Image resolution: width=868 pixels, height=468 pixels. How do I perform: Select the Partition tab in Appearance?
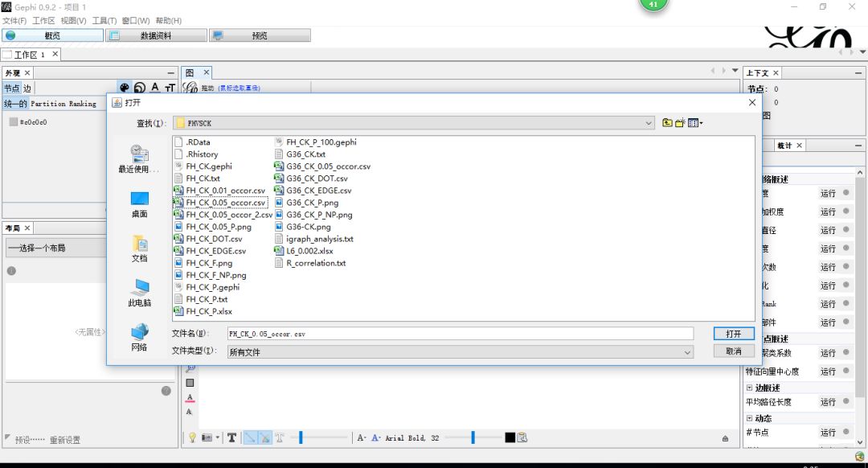pos(48,104)
